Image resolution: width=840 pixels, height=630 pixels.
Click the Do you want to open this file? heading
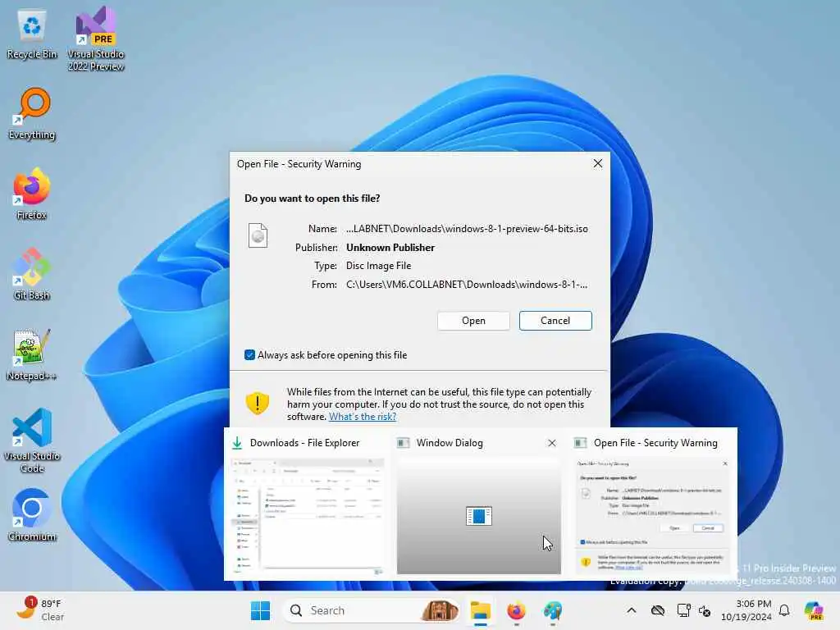pos(312,199)
